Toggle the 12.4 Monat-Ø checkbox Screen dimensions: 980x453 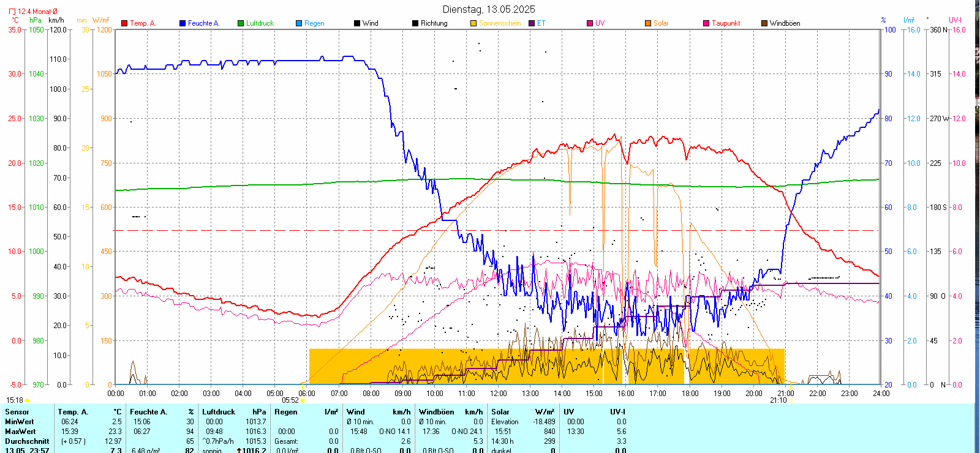12,12
